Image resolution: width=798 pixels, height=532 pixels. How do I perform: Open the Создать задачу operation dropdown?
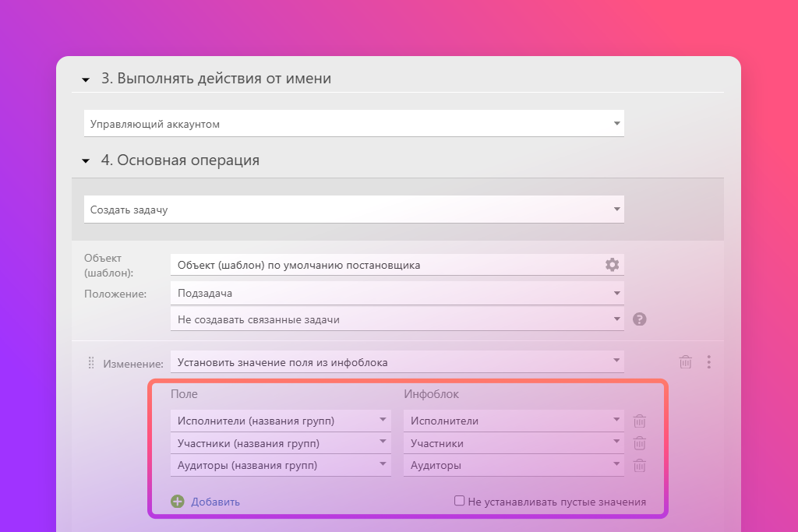click(x=354, y=210)
